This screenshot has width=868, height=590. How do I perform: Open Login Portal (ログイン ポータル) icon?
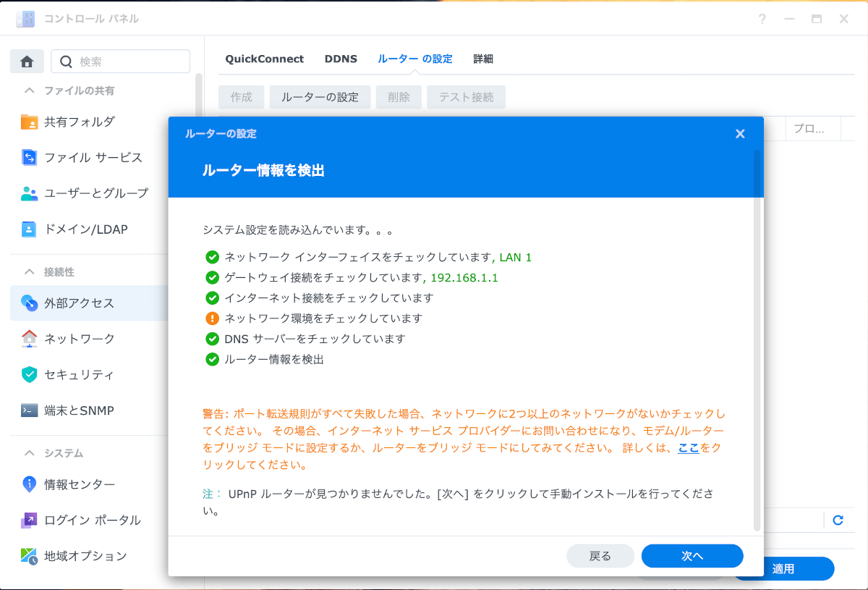pos(29,520)
